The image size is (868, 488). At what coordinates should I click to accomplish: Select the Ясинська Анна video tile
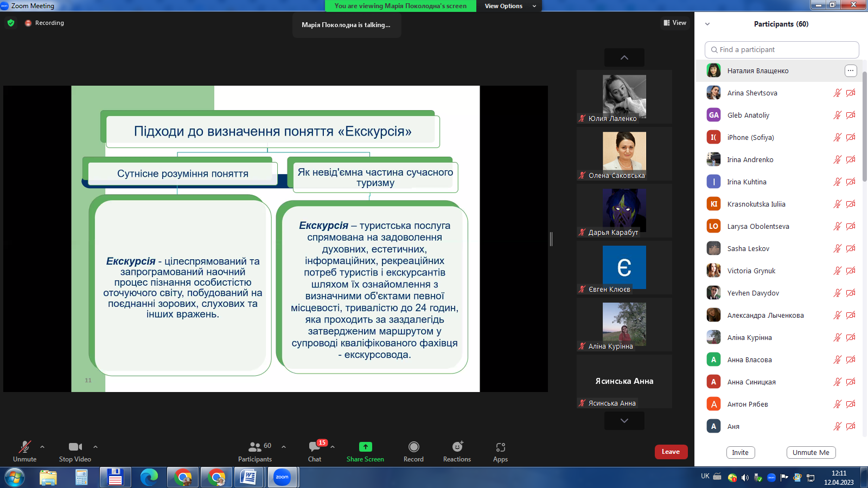click(624, 381)
